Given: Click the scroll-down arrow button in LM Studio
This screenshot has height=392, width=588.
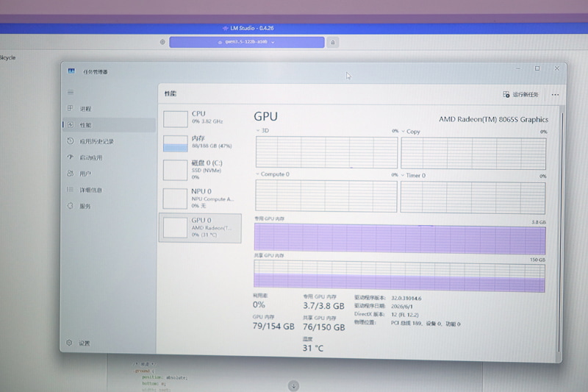Looking at the screenshot, I should 293,385.
